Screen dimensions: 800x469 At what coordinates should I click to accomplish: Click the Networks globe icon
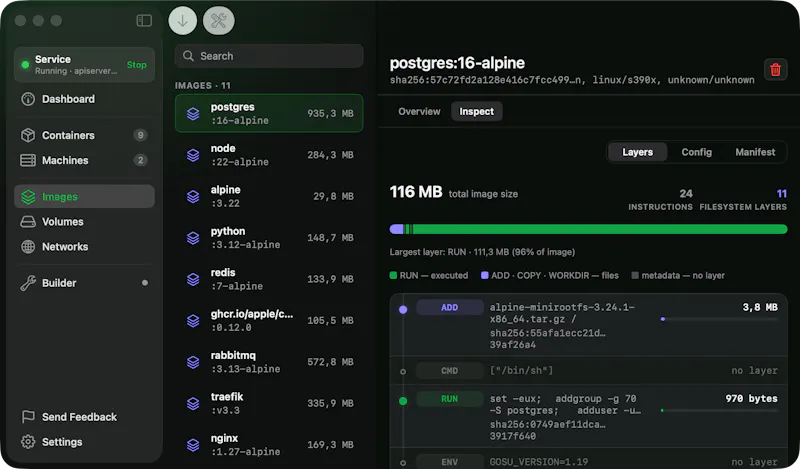28,246
